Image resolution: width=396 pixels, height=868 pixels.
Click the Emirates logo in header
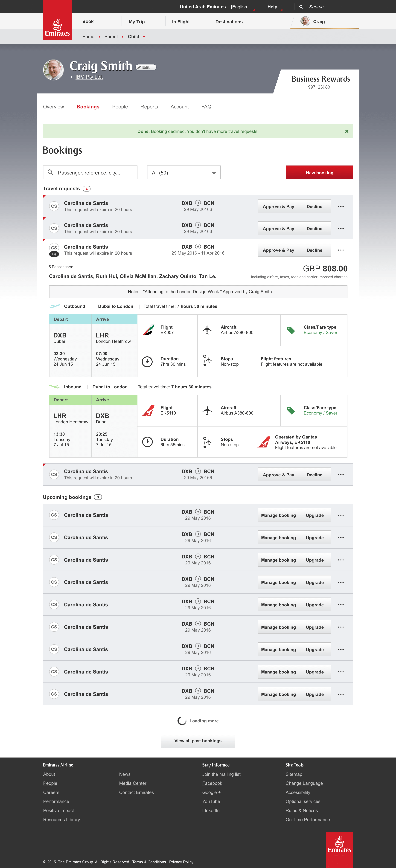pyautogui.click(x=57, y=20)
